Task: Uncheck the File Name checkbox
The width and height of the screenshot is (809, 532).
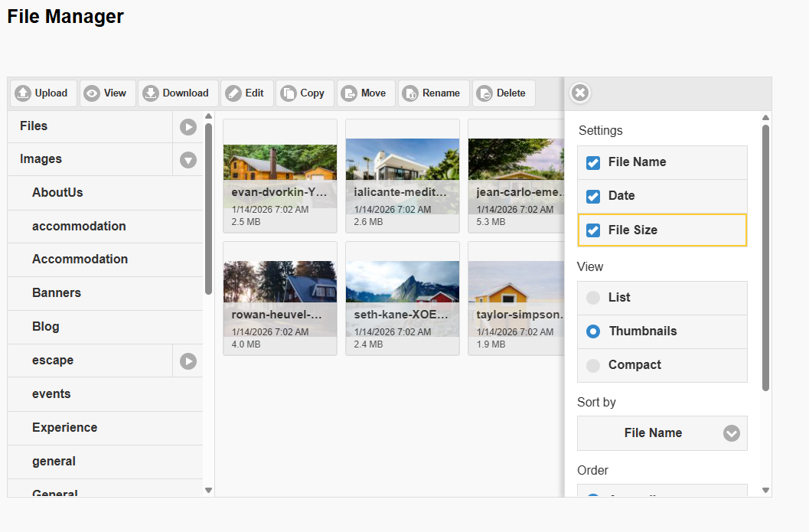Action: tap(593, 162)
